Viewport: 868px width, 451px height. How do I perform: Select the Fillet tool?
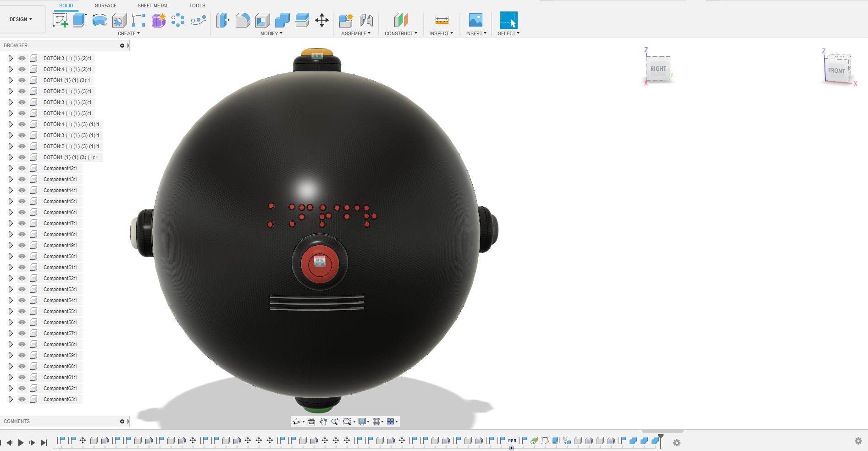point(243,20)
